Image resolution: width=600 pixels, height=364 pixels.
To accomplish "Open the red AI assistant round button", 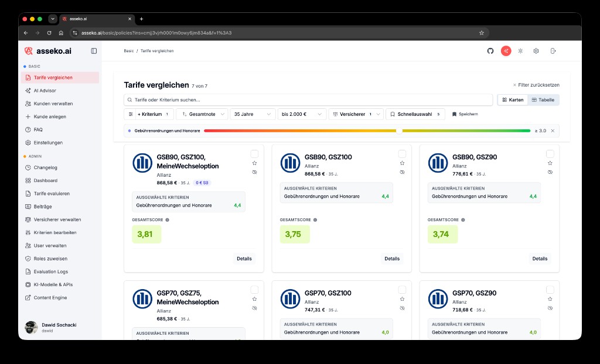I will pos(506,51).
